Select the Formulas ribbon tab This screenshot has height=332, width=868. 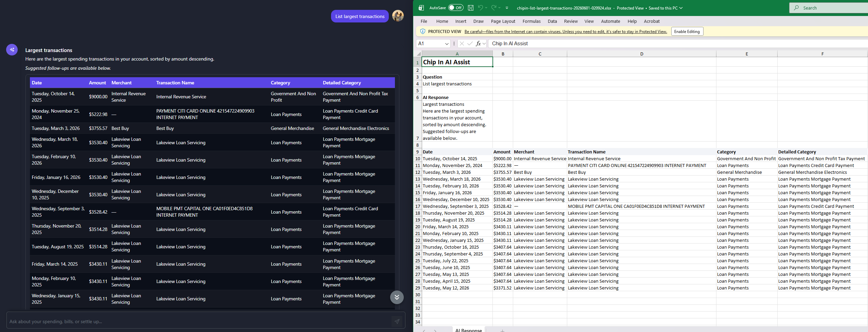point(532,21)
